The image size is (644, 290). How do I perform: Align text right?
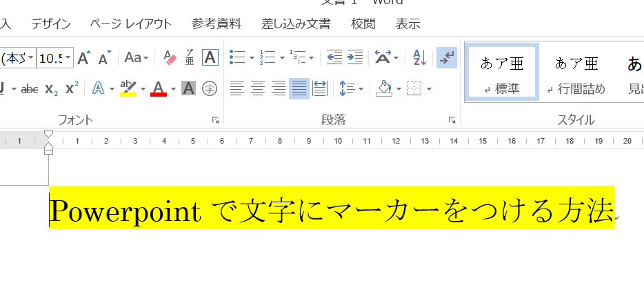279,88
